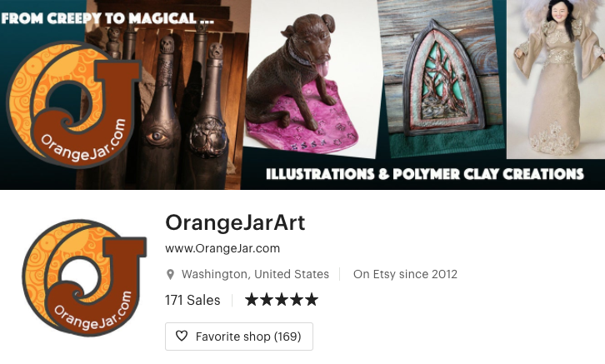
Task: Click the gothic arched window sculpture photo
Action: (x=441, y=77)
